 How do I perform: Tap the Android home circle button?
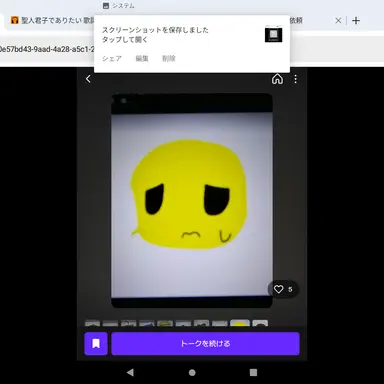tap(192, 372)
